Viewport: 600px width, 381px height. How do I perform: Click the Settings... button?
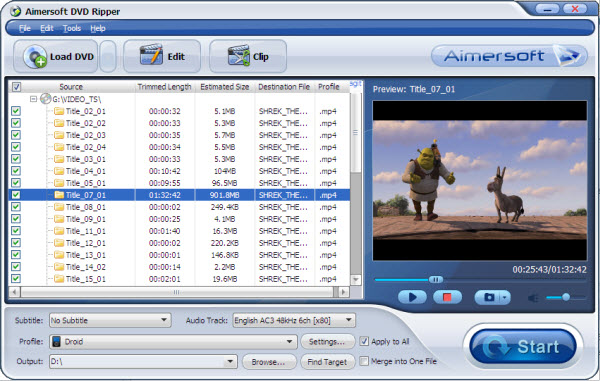tap(327, 342)
